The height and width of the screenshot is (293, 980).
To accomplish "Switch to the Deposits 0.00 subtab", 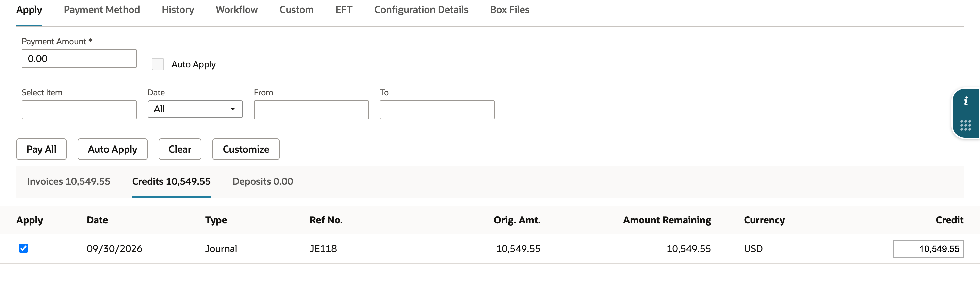I will [262, 181].
